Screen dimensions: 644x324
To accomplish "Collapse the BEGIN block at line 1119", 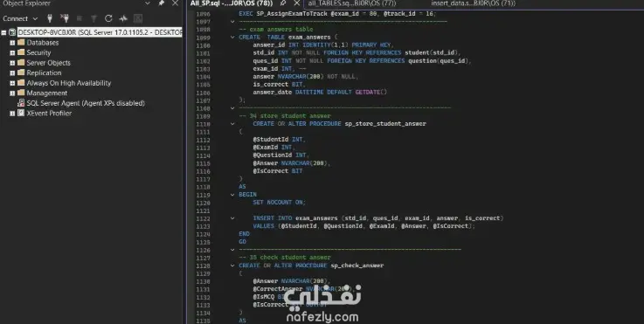I will [232, 195].
